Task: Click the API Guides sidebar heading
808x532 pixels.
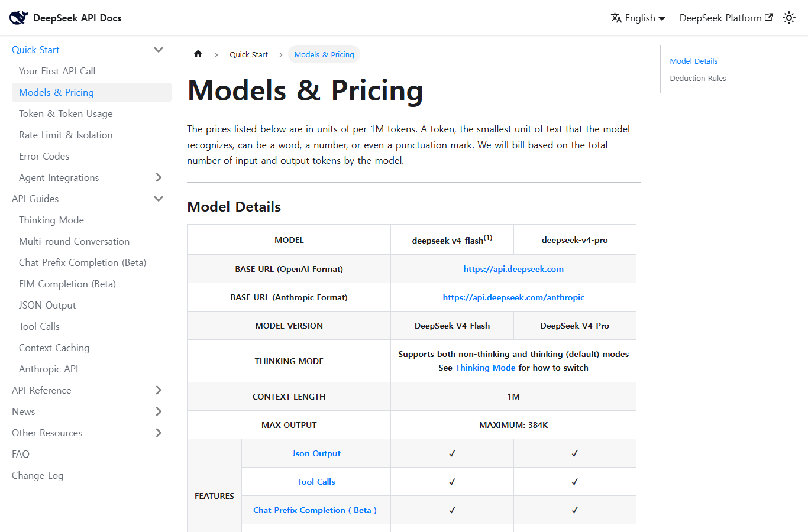Action: pos(35,199)
